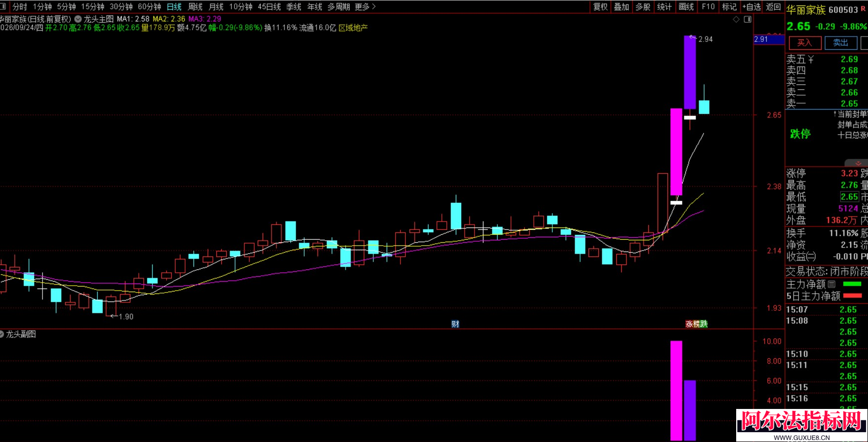Switch to 季线 quarterly chart
868x442 pixels.
click(294, 7)
